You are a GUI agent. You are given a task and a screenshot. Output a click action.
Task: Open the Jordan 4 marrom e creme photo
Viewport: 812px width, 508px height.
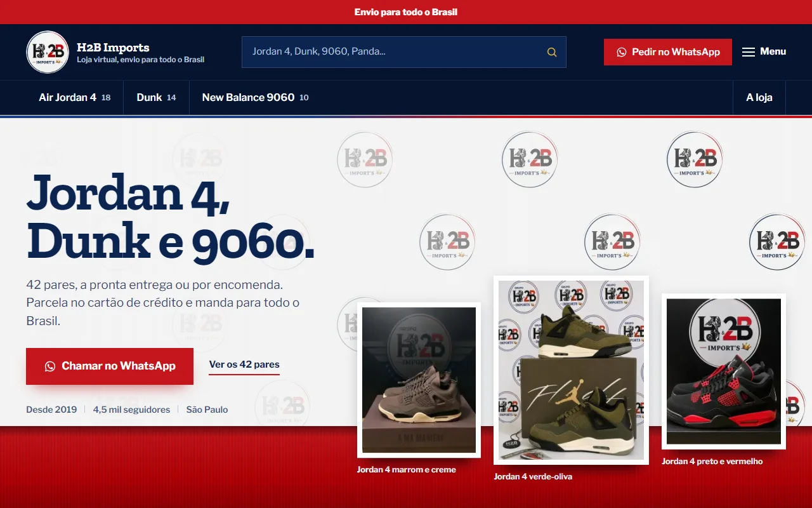[x=419, y=380]
